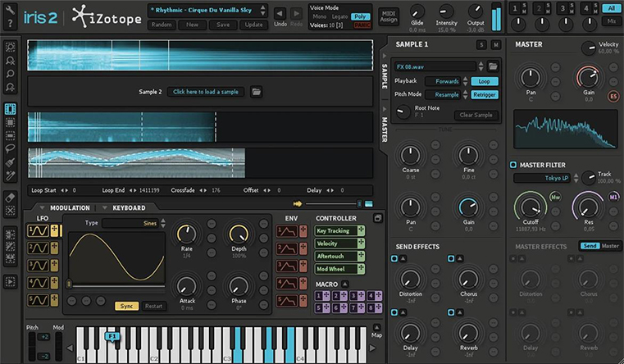This screenshot has width=624, height=364.
Task: Select LFO 3 waveform icon
Action: (x=39, y=266)
